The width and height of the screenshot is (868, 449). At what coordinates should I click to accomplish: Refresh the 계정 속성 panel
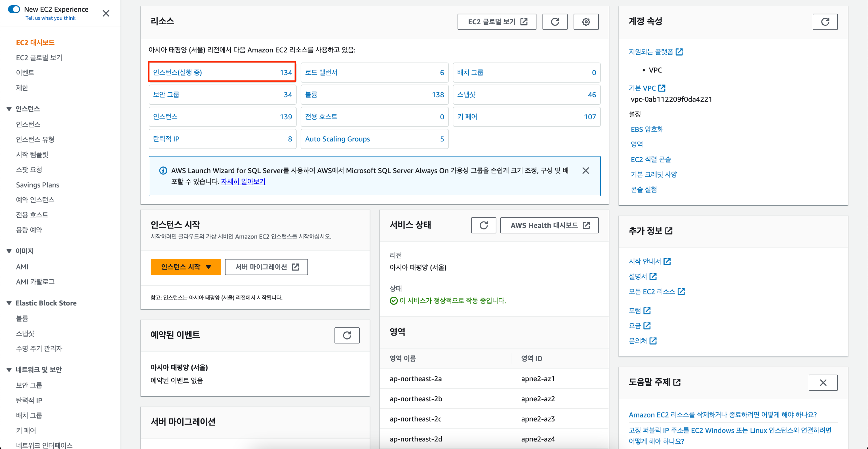[x=825, y=22]
